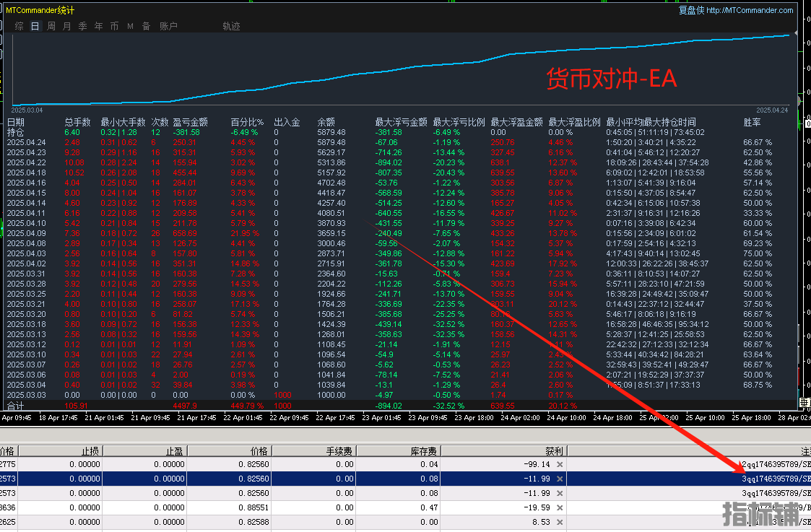Click the 胜率 column heading
Image resolution: width=811 pixels, height=532 pixels.
coord(752,122)
